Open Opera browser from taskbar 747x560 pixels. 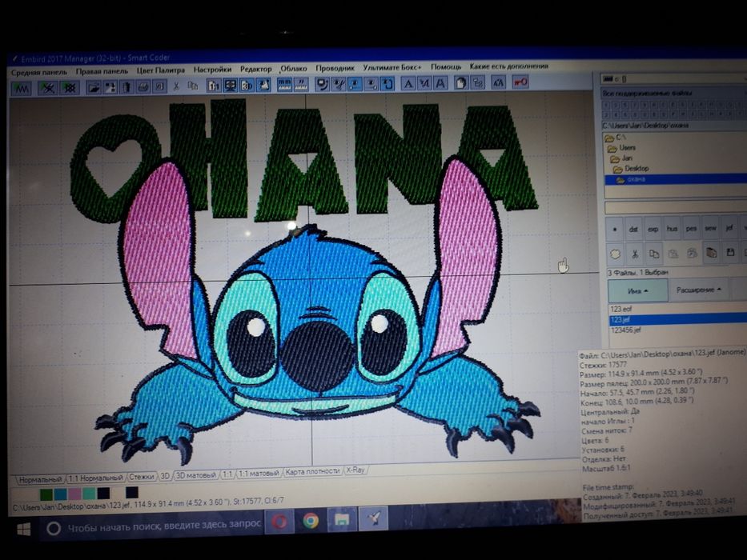click(x=279, y=522)
